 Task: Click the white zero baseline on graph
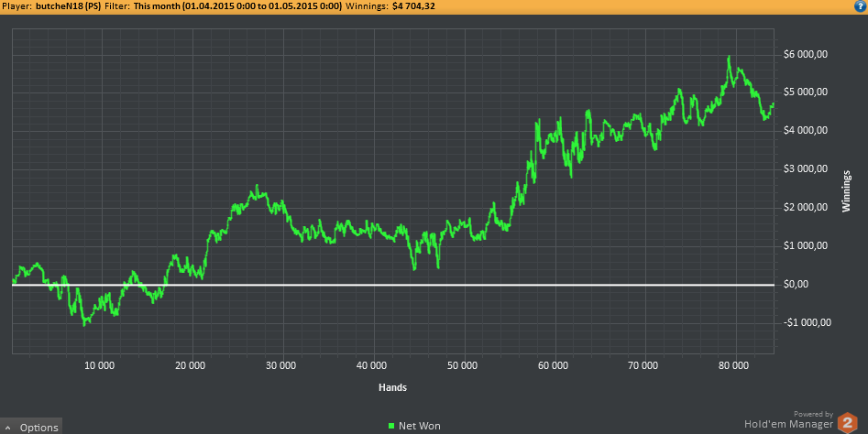click(x=393, y=285)
